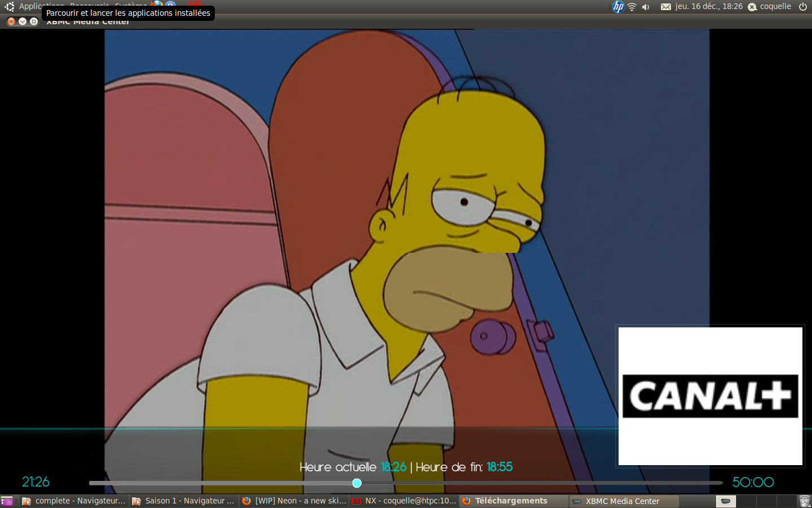Switch to Téléchargements taskbar window
Viewport: 812px width, 508px height.
pyautogui.click(x=514, y=501)
